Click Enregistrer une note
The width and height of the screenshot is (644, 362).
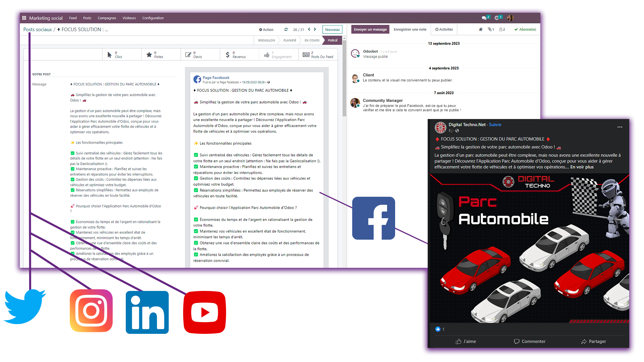click(410, 29)
